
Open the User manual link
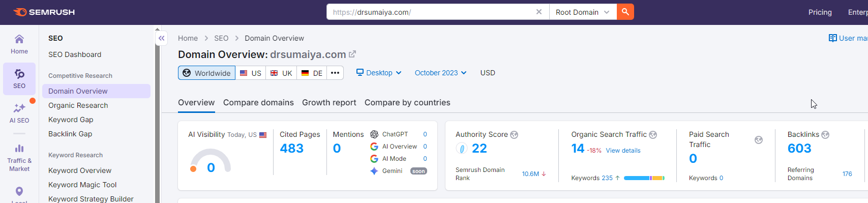[848, 38]
